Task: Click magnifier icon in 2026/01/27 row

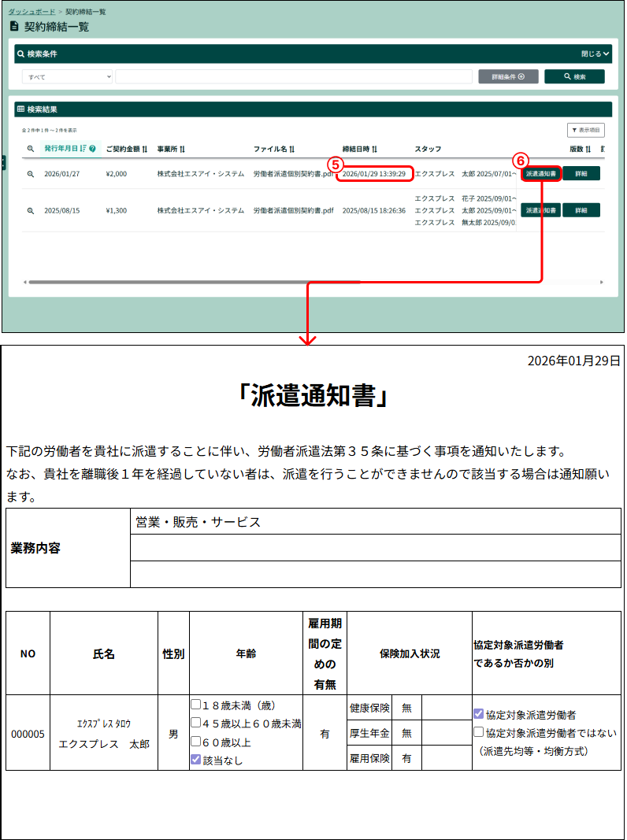Action: (31, 174)
